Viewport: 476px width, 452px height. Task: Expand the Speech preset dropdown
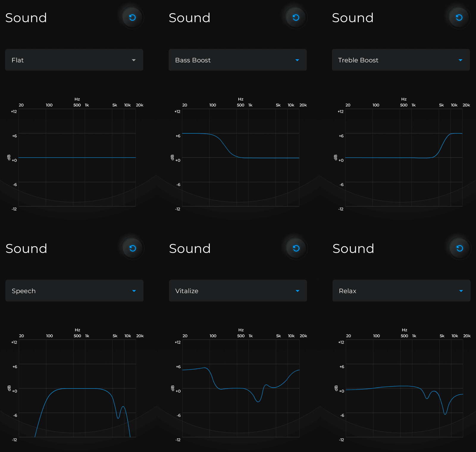pos(74,291)
